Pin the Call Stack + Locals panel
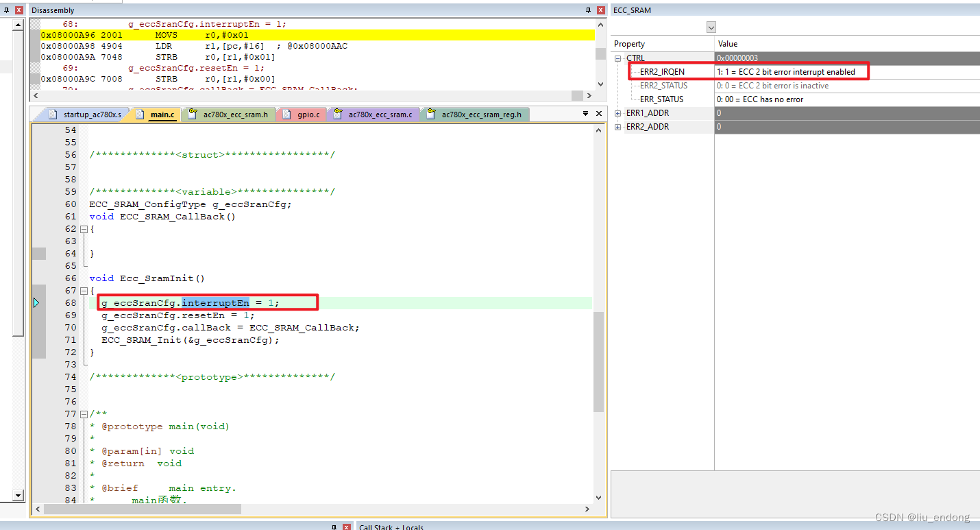The image size is (980, 530). click(335, 527)
